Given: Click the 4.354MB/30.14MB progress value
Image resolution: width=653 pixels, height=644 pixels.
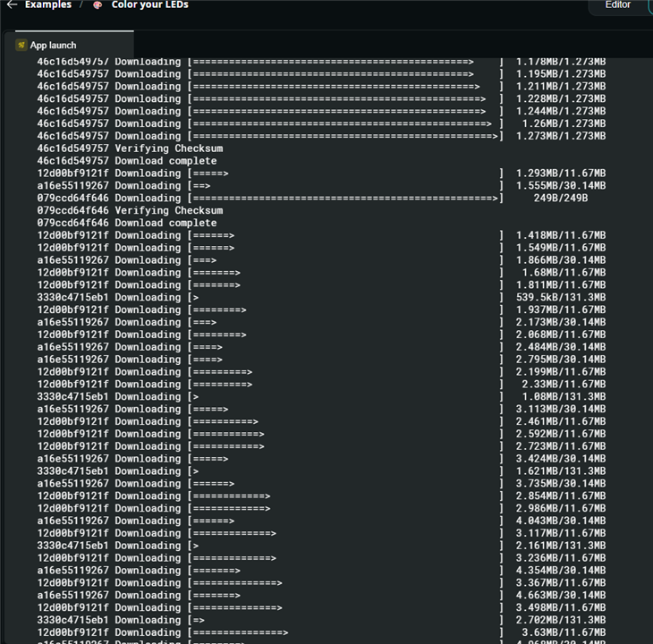Looking at the screenshot, I should tap(561, 571).
